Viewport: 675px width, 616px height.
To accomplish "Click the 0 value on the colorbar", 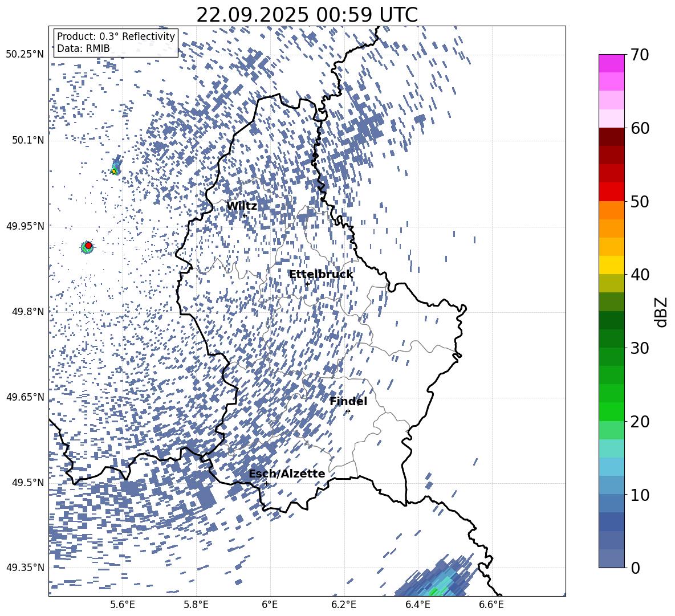I will [x=635, y=568].
